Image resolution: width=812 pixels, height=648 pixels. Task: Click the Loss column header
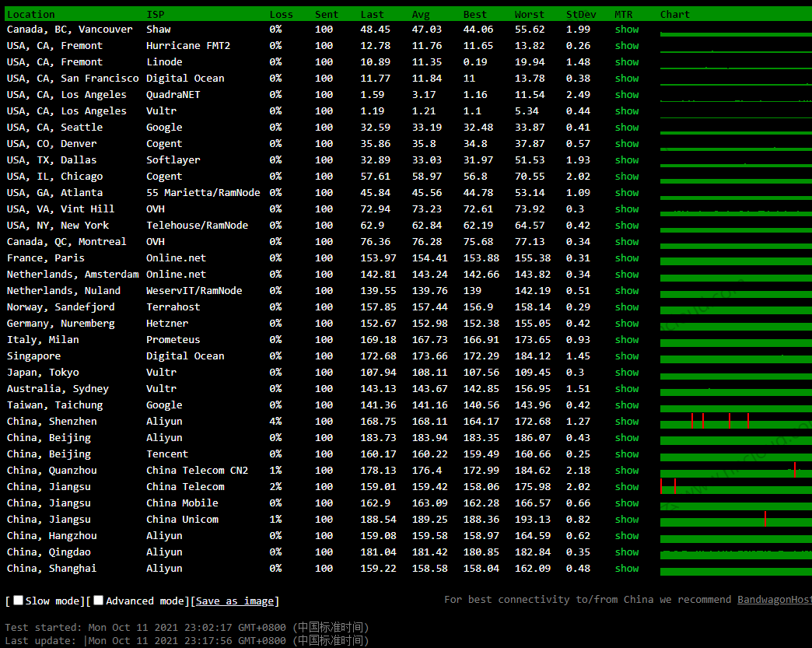(x=282, y=15)
